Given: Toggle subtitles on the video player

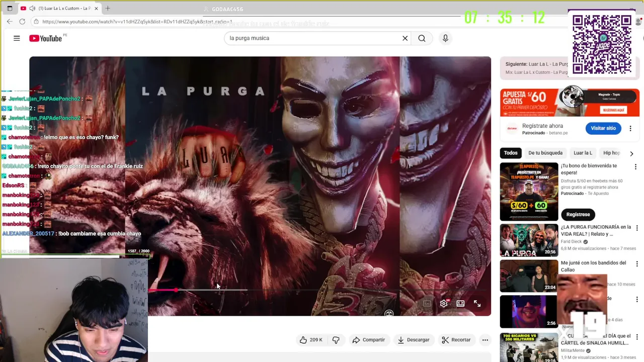Looking at the screenshot, I should pyautogui.click(x=427, y=304).
